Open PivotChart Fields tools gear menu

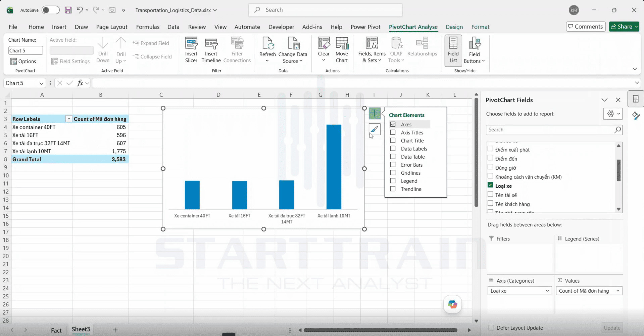tap(613, 114)
